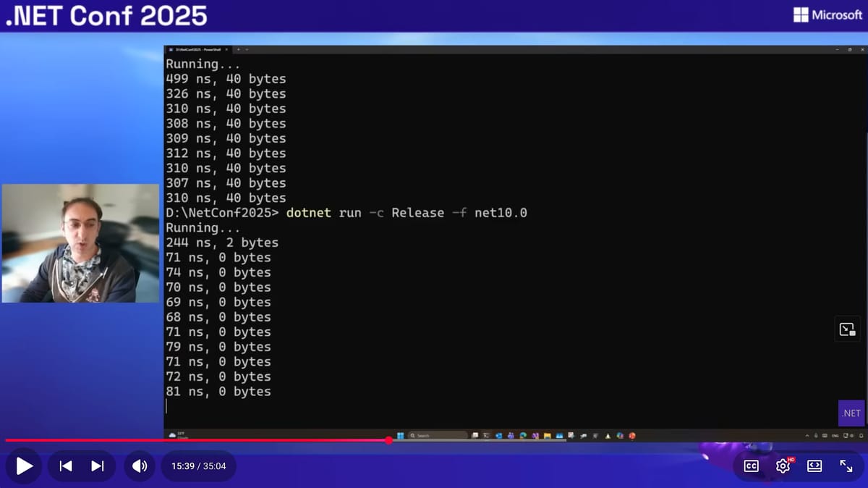Open the video settings gear
Screen dimensions: 868x488
pyautogui.click(x=783, y=466)
